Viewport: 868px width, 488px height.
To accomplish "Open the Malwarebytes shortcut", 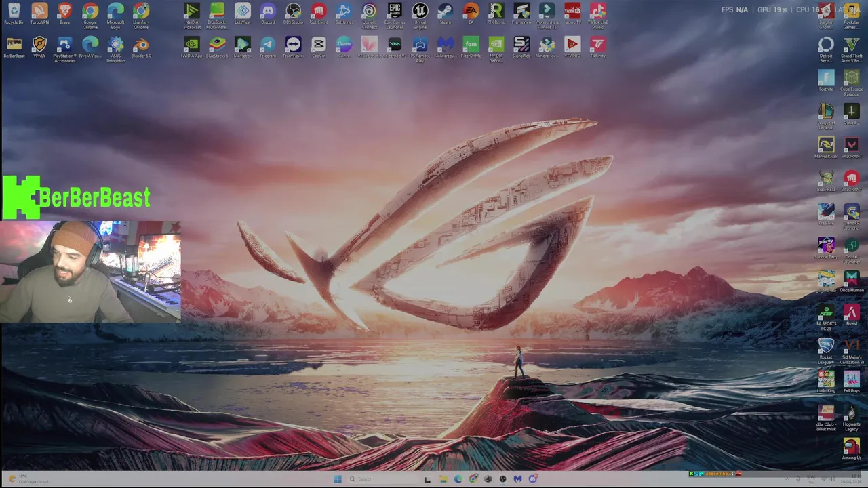I will (x=446, y=47).
